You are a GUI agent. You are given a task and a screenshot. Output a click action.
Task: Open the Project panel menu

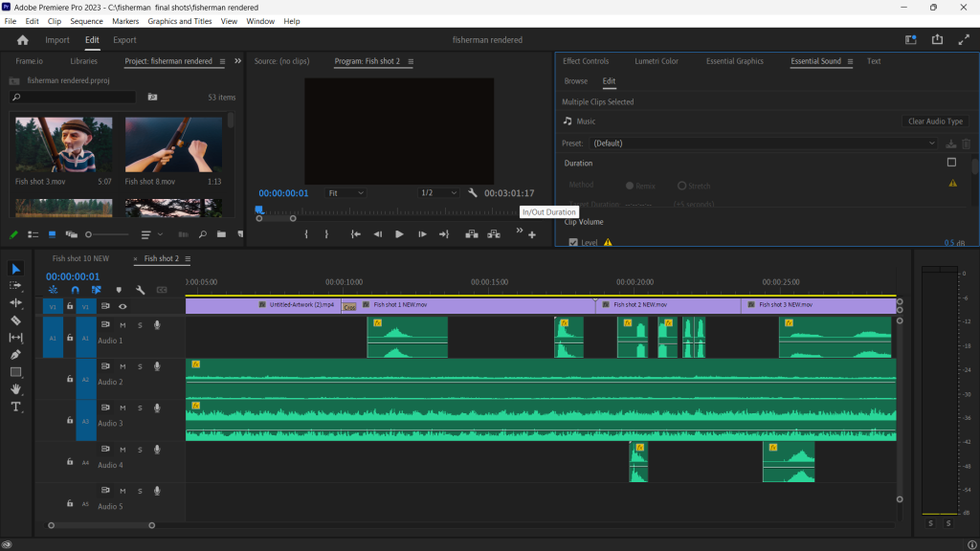coord(222,61)
